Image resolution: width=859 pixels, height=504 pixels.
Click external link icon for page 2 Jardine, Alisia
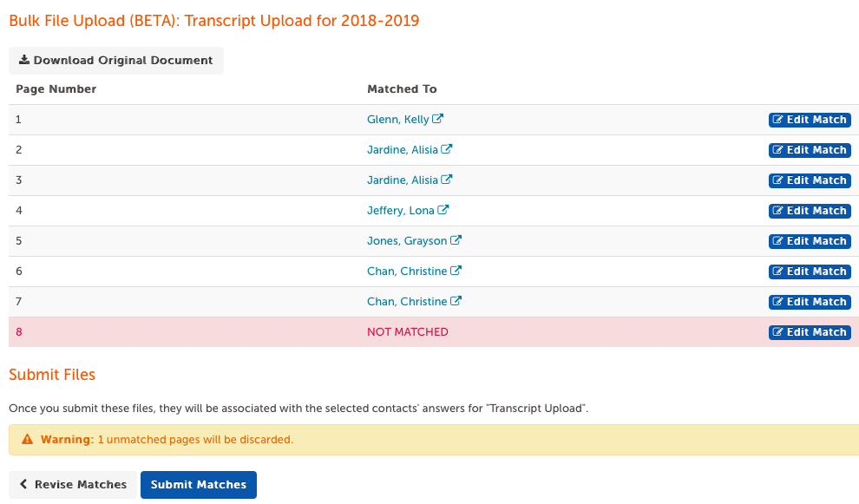pyautogui.click(x=447, y=149)
